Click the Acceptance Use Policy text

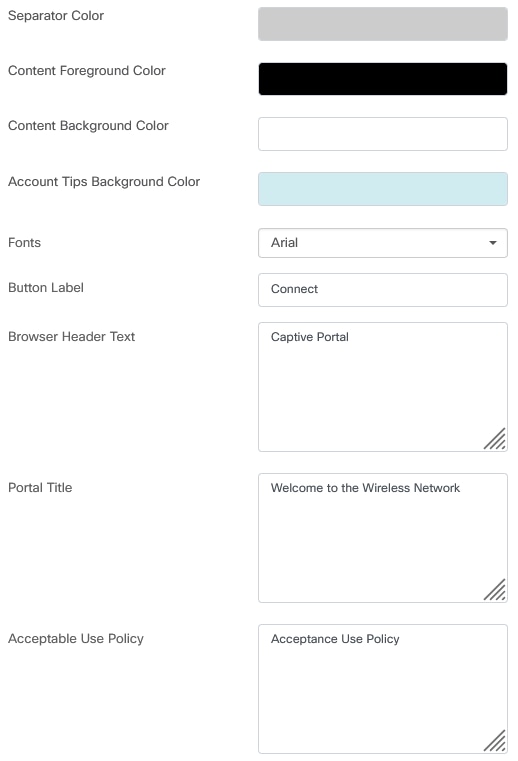tap(335, 639)
